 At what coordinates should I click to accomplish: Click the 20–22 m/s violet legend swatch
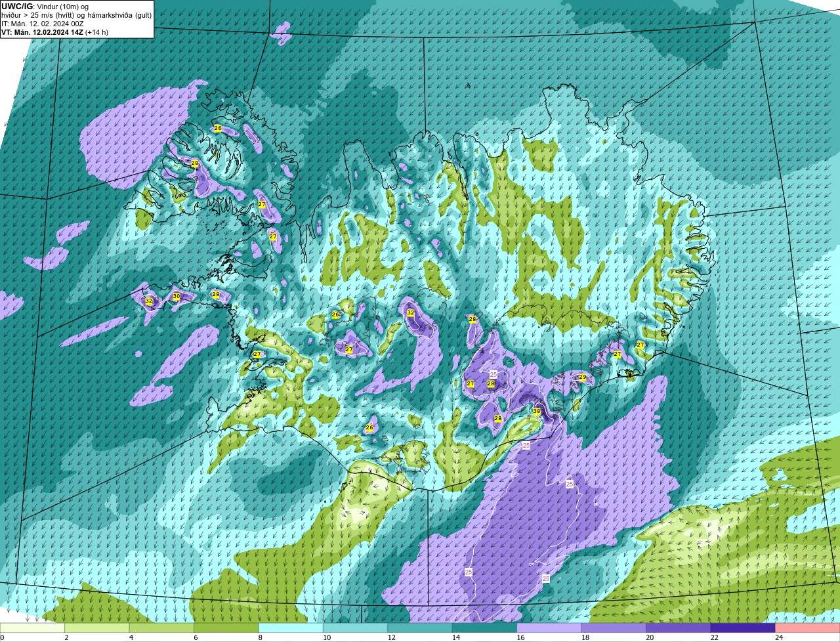(679, 628)
